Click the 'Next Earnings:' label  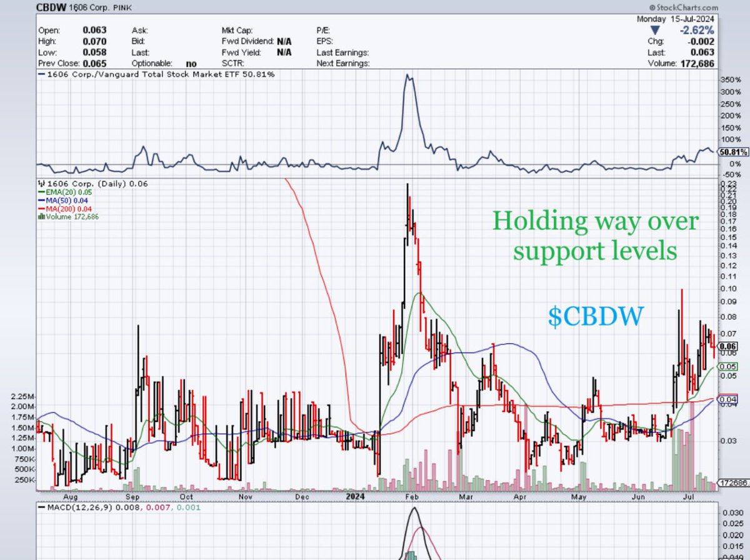(x=342, y=63)
